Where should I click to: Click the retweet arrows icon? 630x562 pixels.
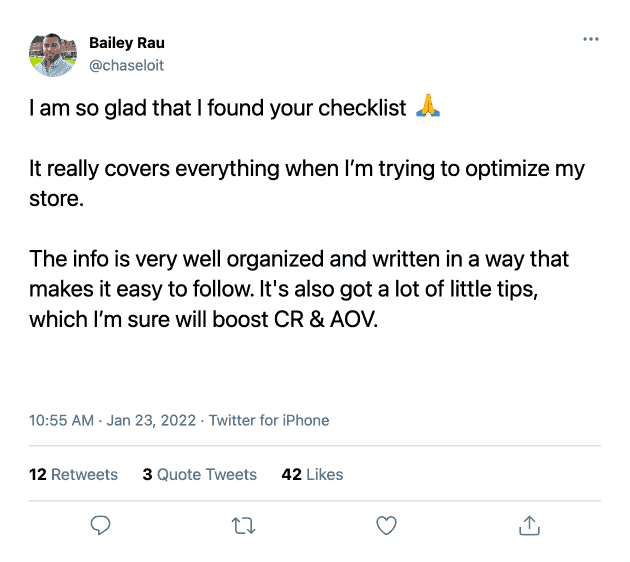point(243,524)
